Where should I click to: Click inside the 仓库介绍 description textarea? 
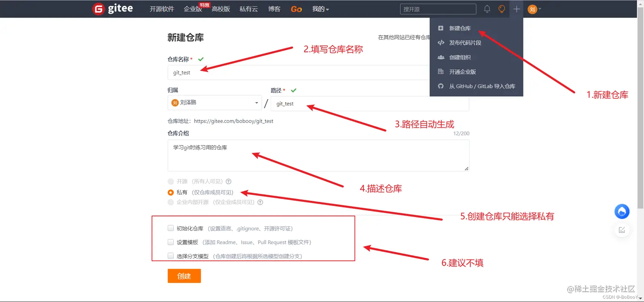318,155
